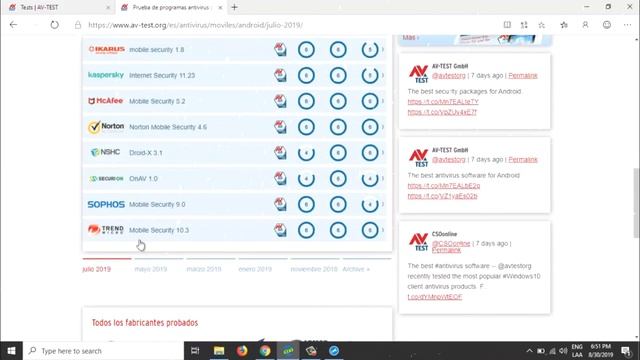Expand the Securion OnAV row arrow
The image size is (640, 360).
click(383, 178)
